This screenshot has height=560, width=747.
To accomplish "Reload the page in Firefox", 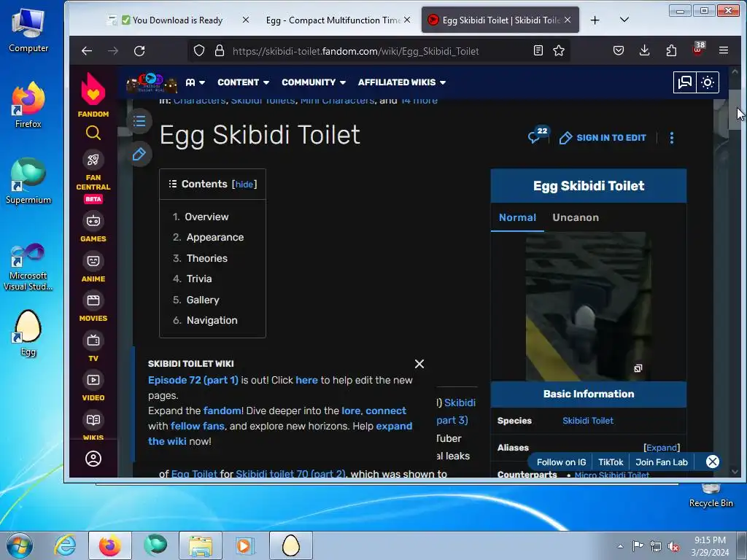I will (139, 51).
